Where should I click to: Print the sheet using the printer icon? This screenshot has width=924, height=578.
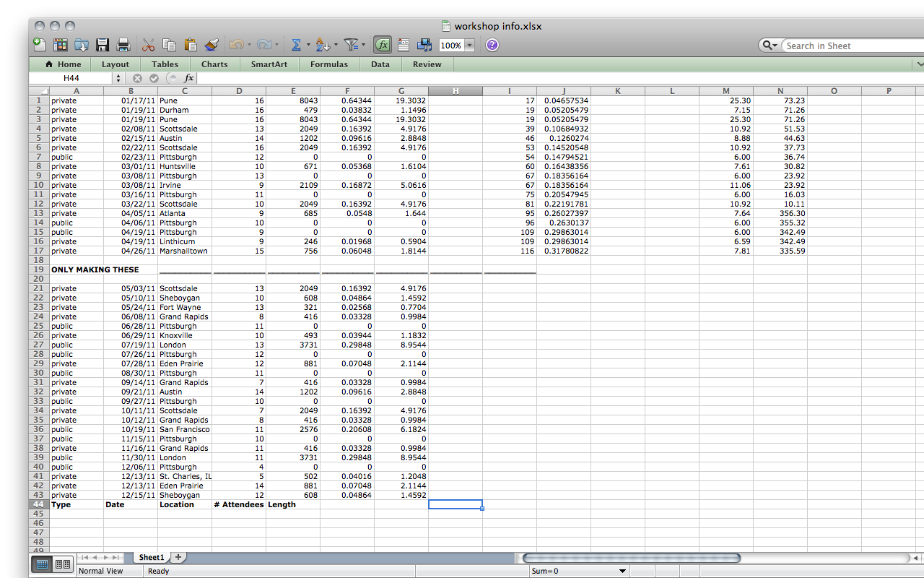click(x=123, y=45)
